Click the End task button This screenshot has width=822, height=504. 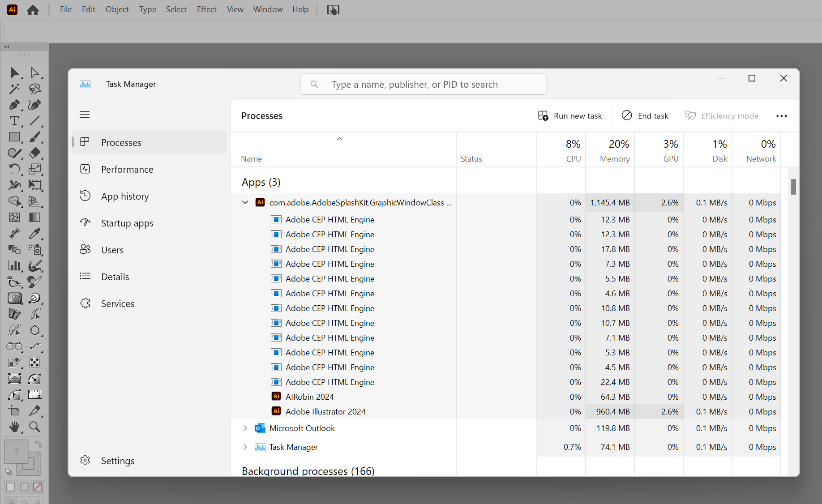point(645,115)
